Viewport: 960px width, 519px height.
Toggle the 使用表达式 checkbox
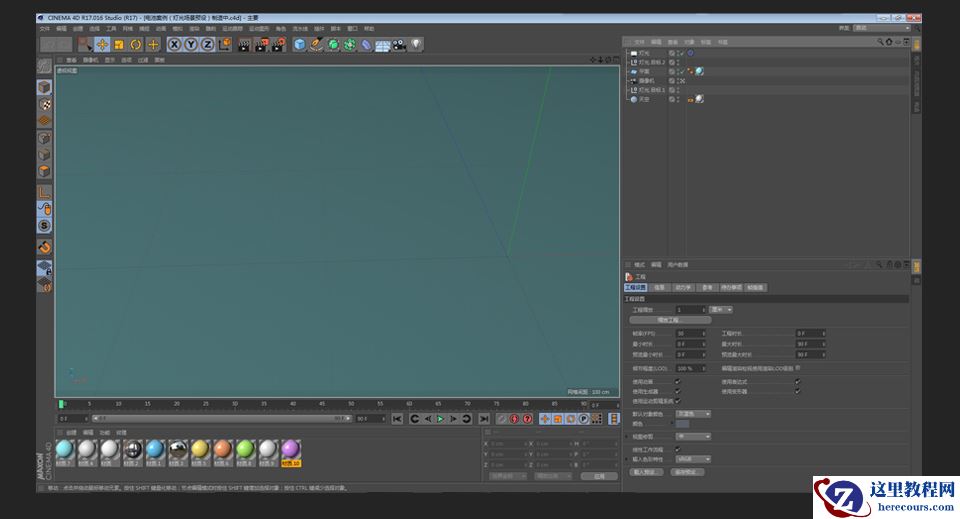(x=797, y=381)
